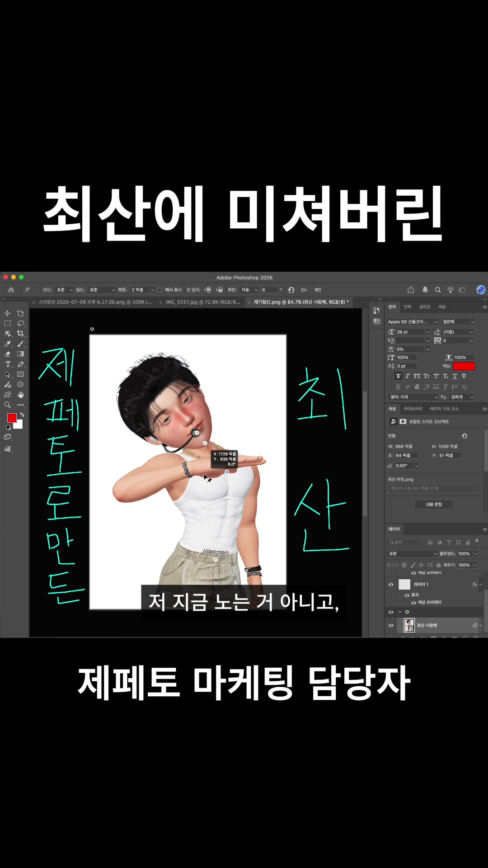488x868 pixels.
Task: Select the Crop tool
Action: click(20, 334)
